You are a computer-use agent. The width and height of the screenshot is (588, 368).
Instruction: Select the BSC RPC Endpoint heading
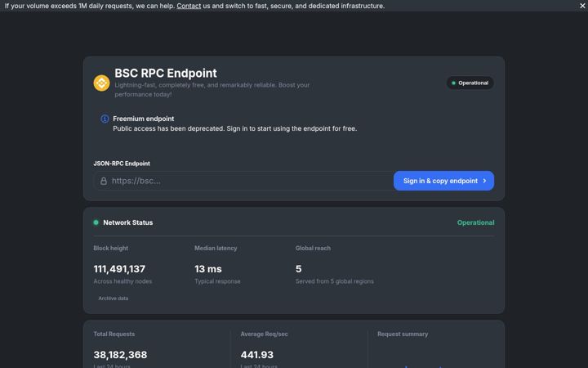[x=165, y=73]
